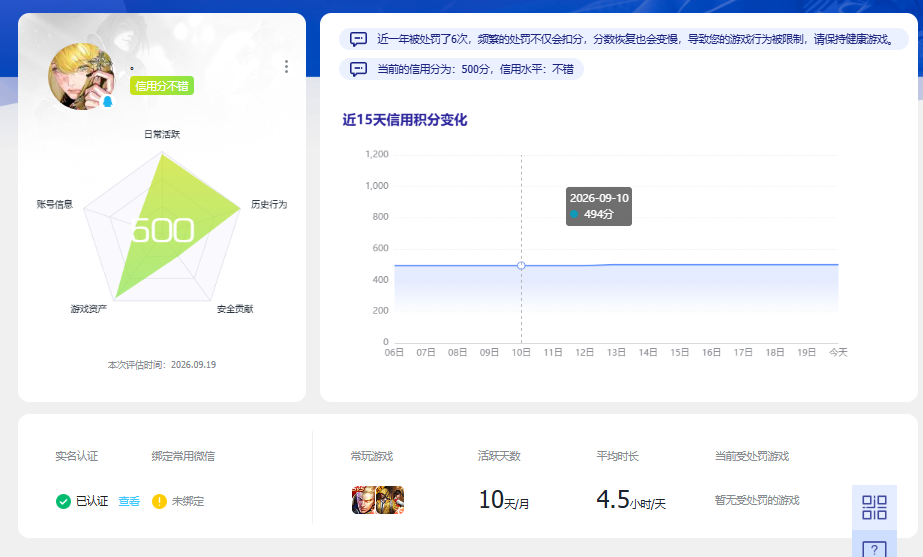923x557 pixels.
Task: Click the 历史行为 radar axis label
Action: (269, 204)
